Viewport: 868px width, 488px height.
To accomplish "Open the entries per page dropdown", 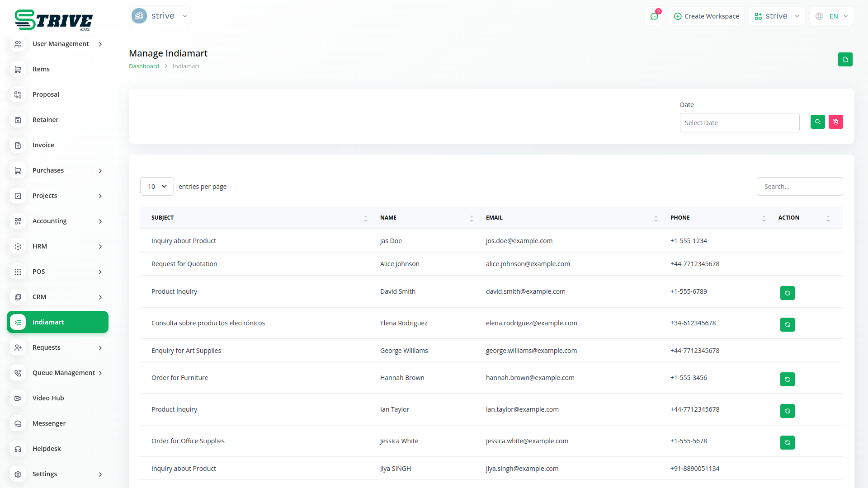I will point(157,187).
